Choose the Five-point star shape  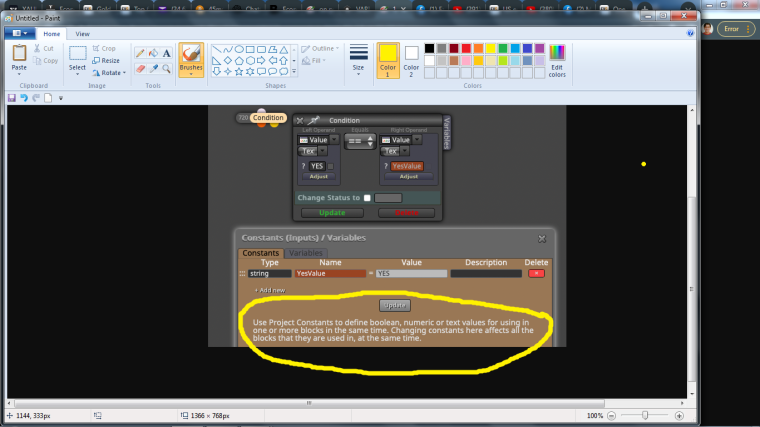tap(239, 71)
